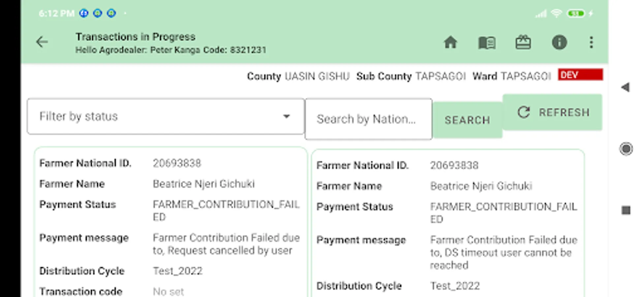Click the REFRESH button
Screen dimensions: 644x297
pyautogui.click(x=552, y=113)
